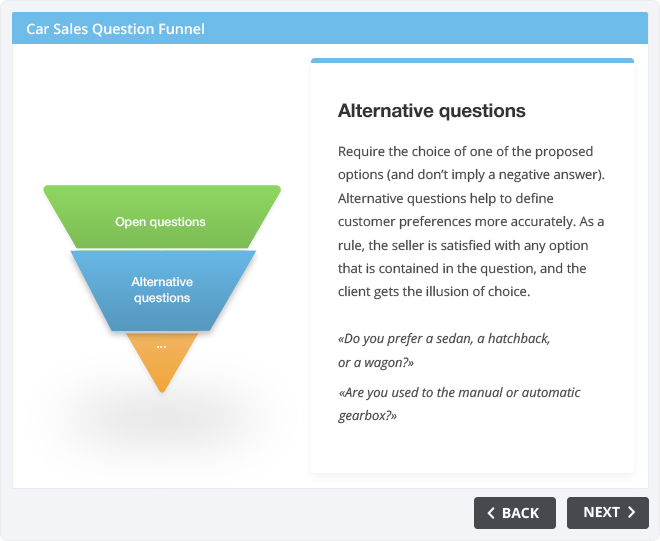The image size is (660, 541).
Task: Click the Open questions label text
Action: [160, 222]
